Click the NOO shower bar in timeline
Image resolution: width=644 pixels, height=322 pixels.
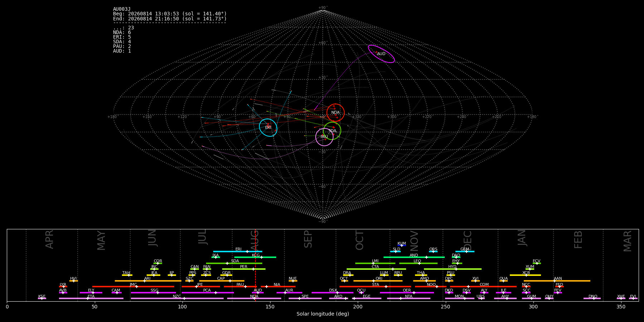pyautogui.click(x=431, y=287)
